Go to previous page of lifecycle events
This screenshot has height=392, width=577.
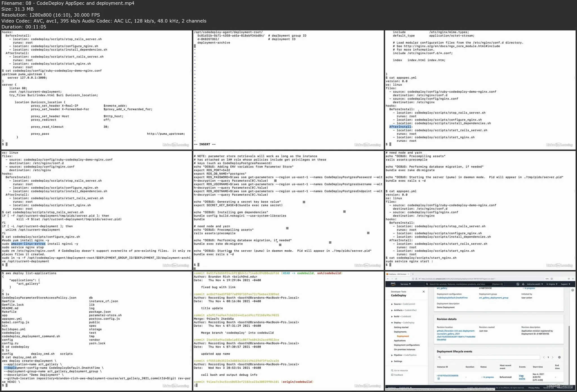pyautogui.click(x=544, y=357)
